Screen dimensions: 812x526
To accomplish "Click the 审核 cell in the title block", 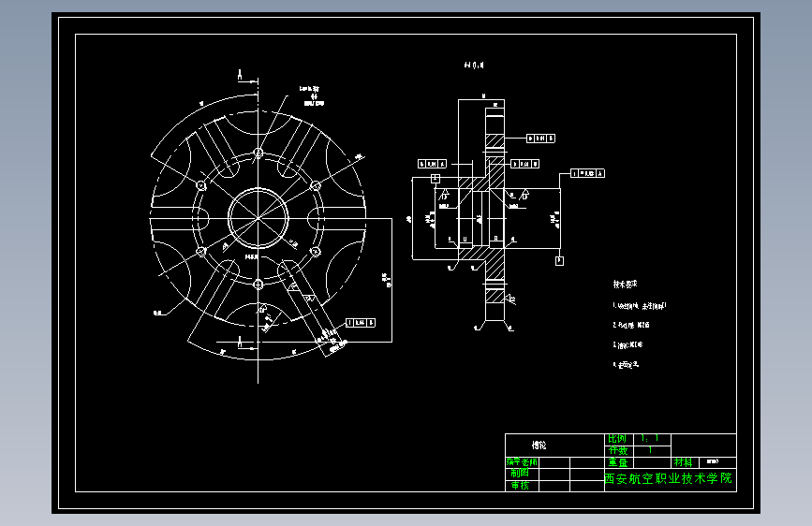I will click(x=520, y=485).
